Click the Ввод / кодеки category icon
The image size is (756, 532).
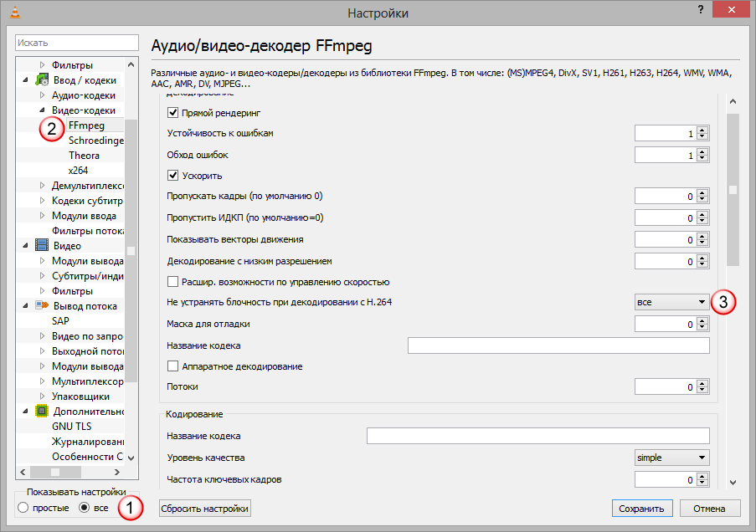click(x=42, y=80)
